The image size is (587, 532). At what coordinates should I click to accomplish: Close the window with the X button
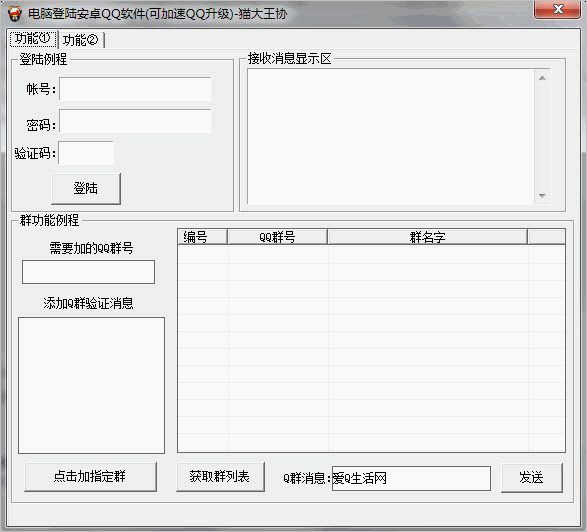pyautogui.click(x=557, y=9)
